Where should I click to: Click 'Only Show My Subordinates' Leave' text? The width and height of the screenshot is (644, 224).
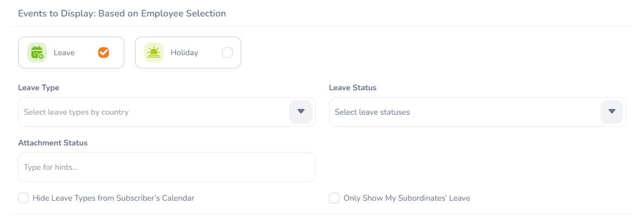coord(406,198)
